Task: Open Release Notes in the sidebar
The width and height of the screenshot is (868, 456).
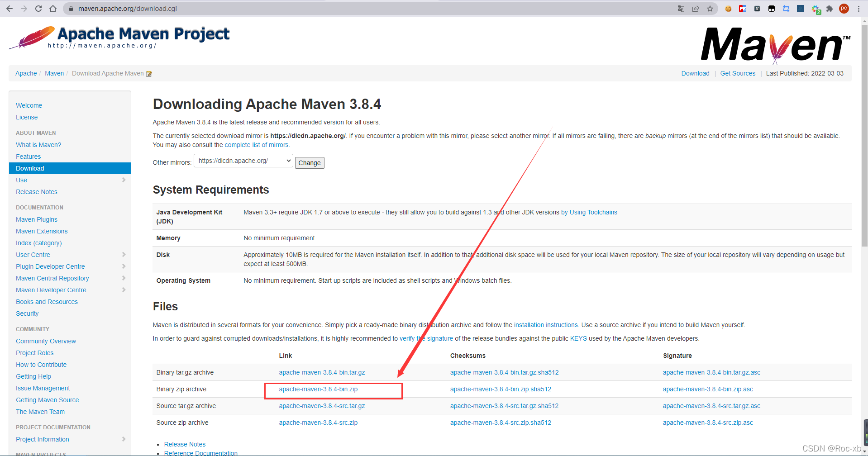Action: (x=37, y=192)
